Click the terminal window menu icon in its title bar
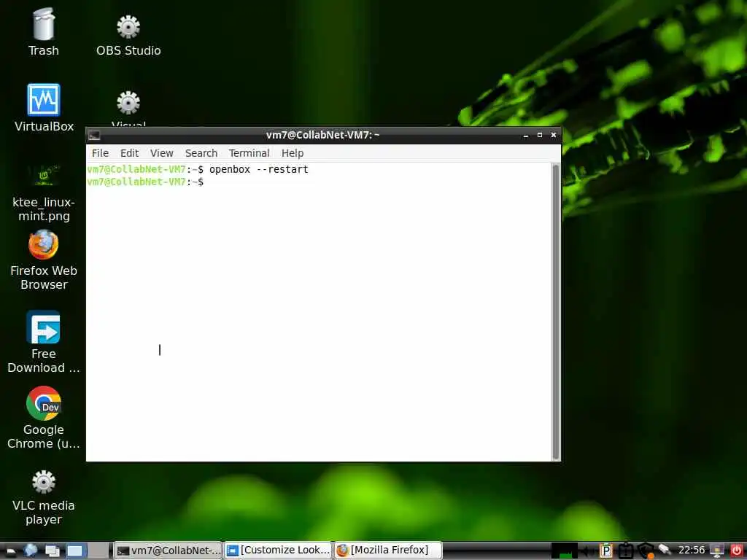 pyautogui.click(x=94, y=135)
